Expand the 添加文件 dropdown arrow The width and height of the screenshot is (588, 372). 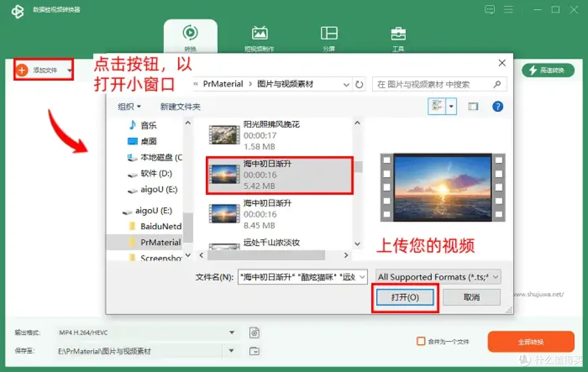(69, 70)
